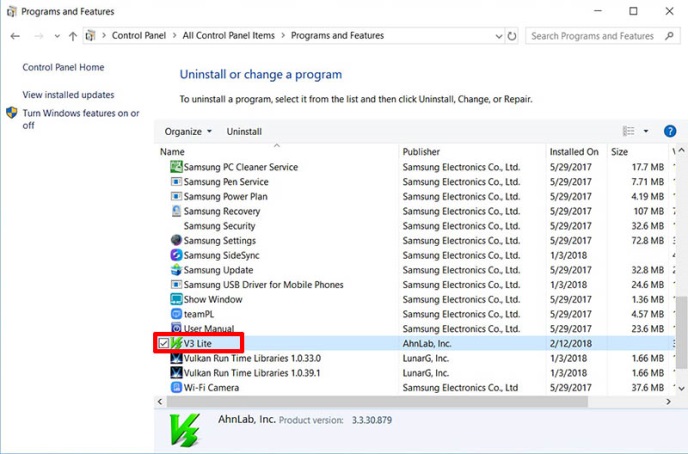This screenshot has height=454, width=688.
Task: Click the Samsung Pen Service icon
Action: 176,182
